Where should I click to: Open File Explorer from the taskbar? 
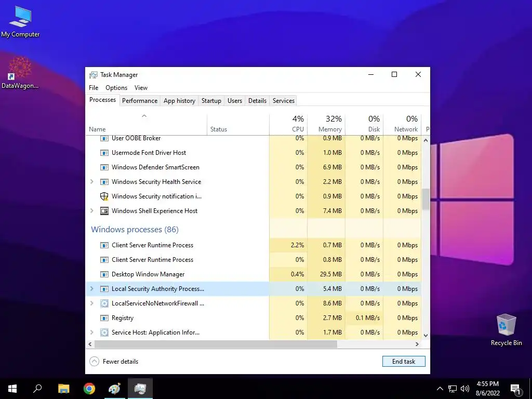tap(63, 389)
